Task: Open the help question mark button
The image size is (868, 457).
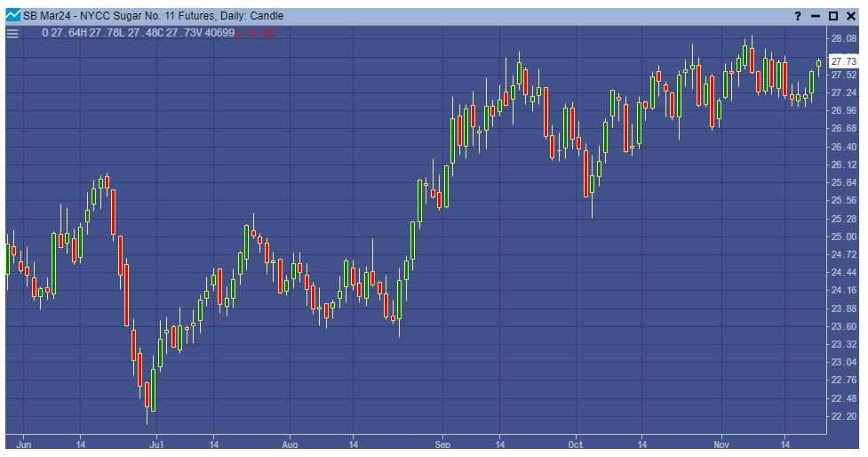Action: click(798, 16)
